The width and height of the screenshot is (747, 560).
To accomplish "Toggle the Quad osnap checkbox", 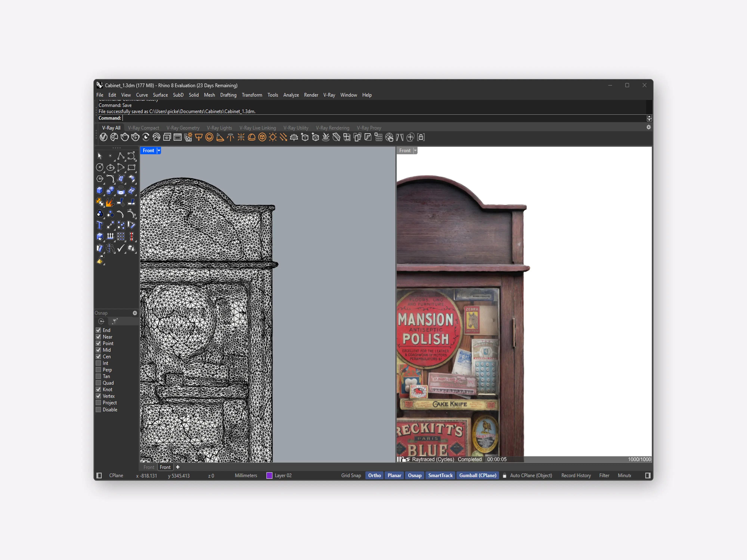I will tap(98, 383).
